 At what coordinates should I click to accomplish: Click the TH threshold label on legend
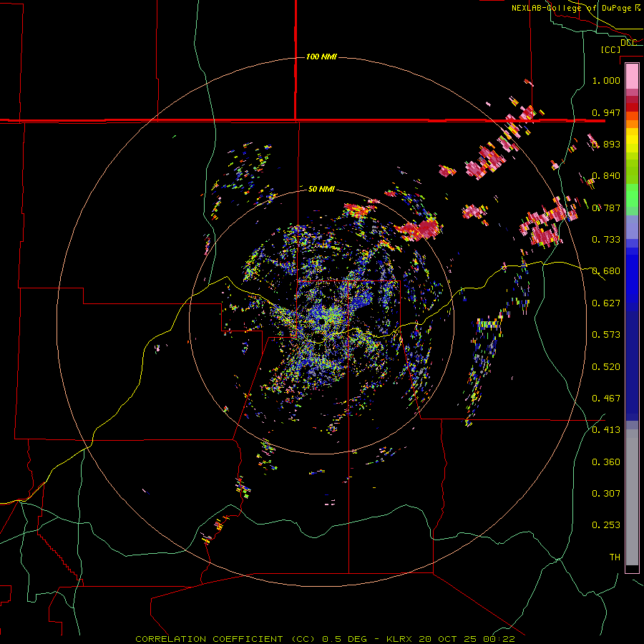click(615, 557)
